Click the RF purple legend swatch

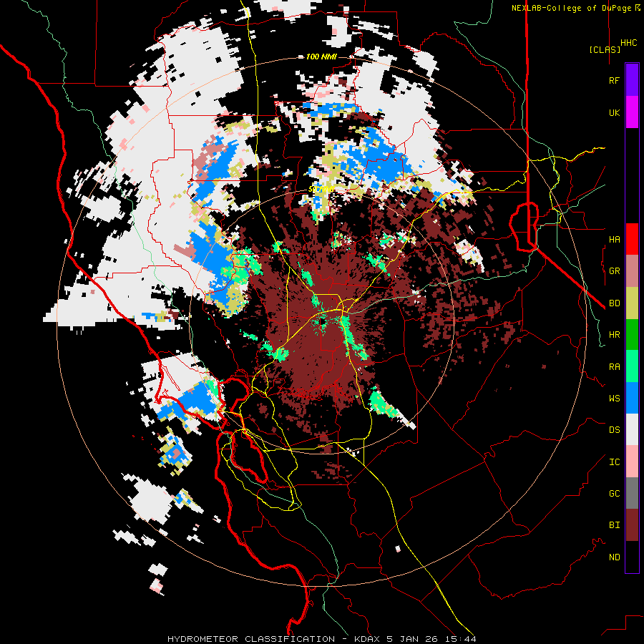632,80
